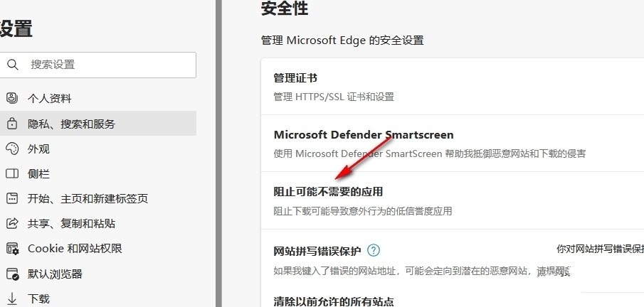Image resolution: width=644 pixels, height=307 pixels.
Task: Click the help icon beside 网站拼写错误保护
Action: point(374,250)
